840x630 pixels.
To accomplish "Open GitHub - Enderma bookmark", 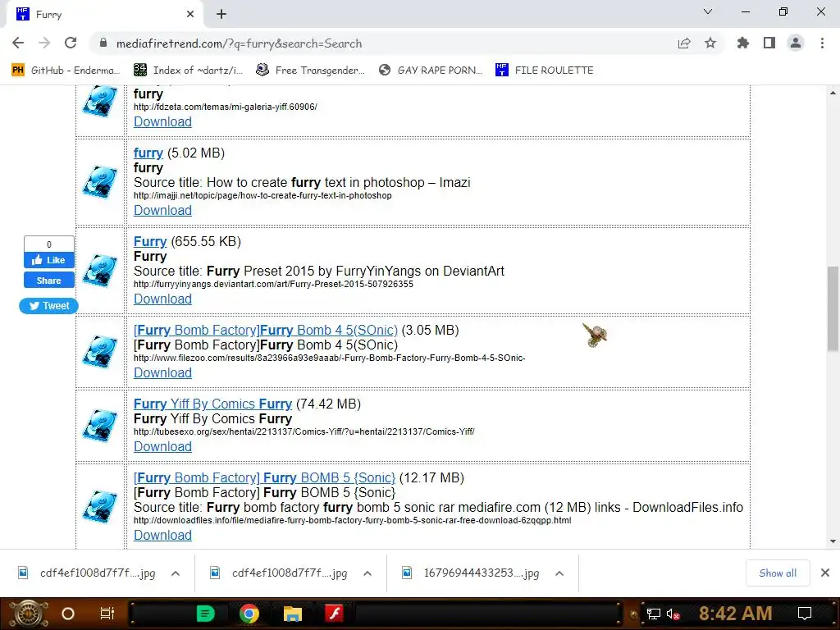I will coord(66,71).
